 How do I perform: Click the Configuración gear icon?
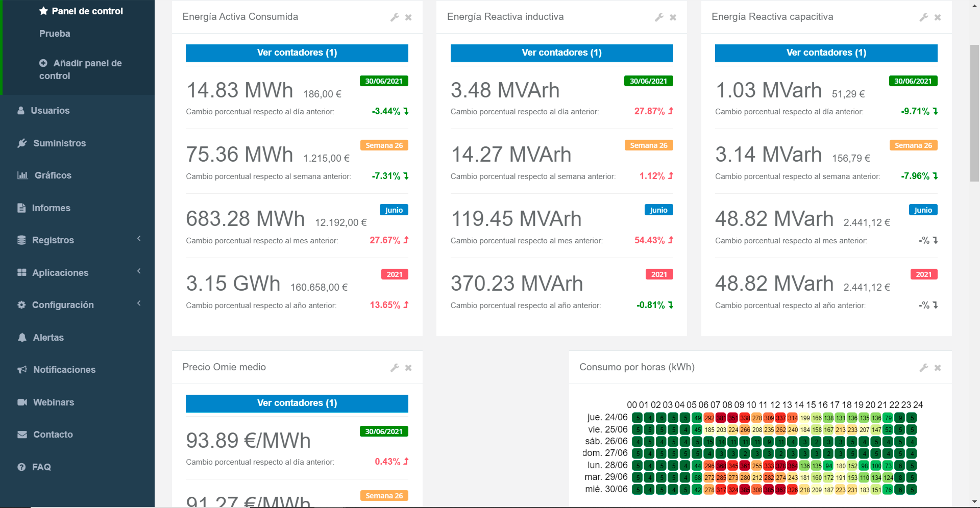click(21, 305)
